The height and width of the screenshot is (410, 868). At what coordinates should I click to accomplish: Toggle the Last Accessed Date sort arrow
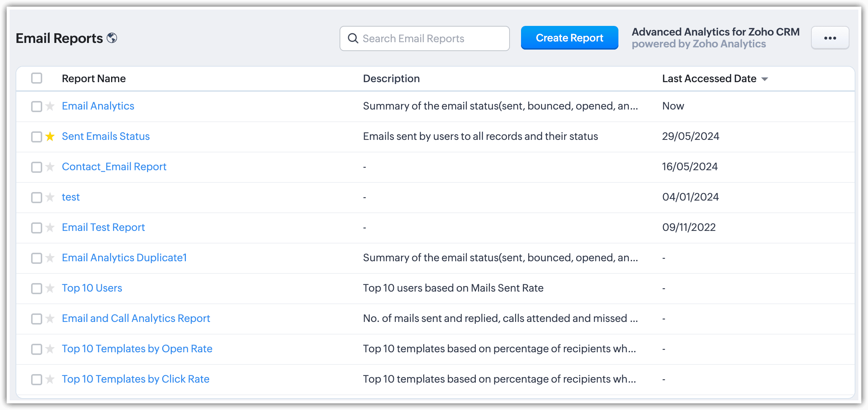coord(765,79)
